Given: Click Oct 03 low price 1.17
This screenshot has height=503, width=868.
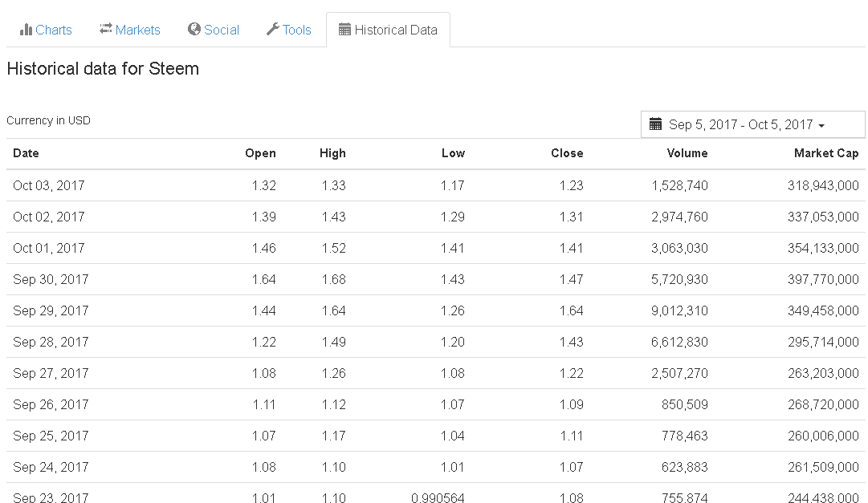Looking at the screenshot, I should tap(452, 185).
